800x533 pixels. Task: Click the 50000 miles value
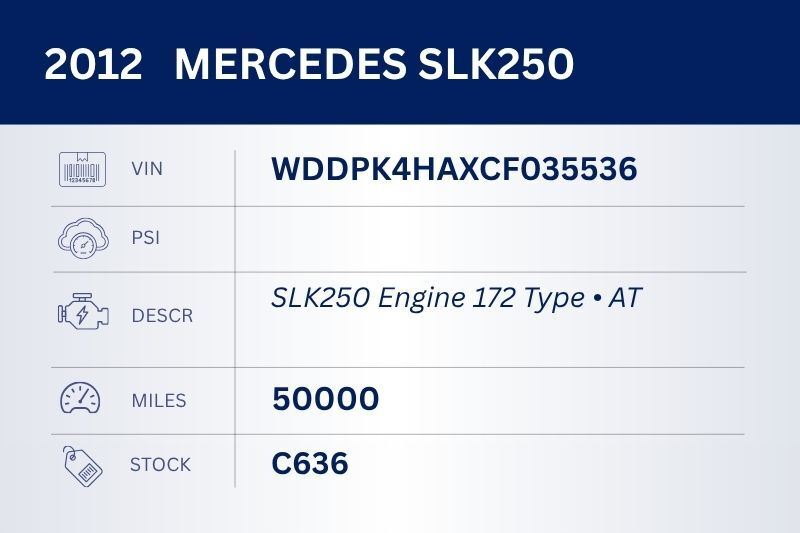click(x=325, y=400)
